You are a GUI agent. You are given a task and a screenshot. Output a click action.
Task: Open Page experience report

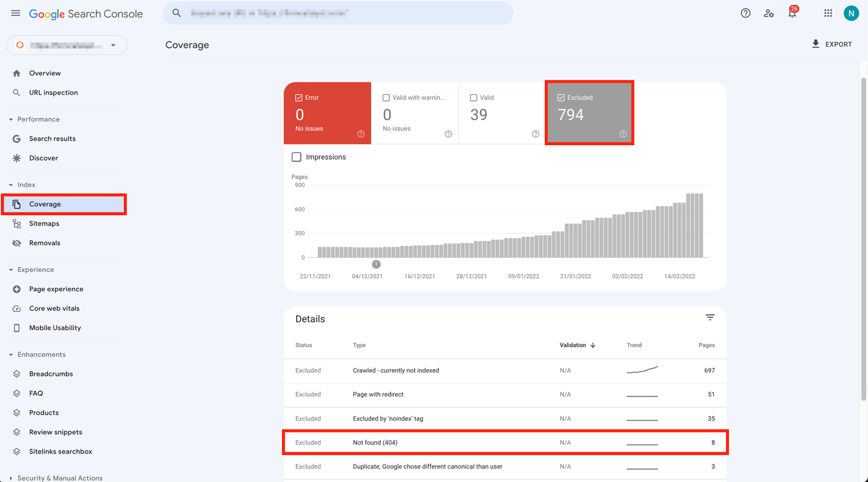pyautogui.click(x=56, y=289)
